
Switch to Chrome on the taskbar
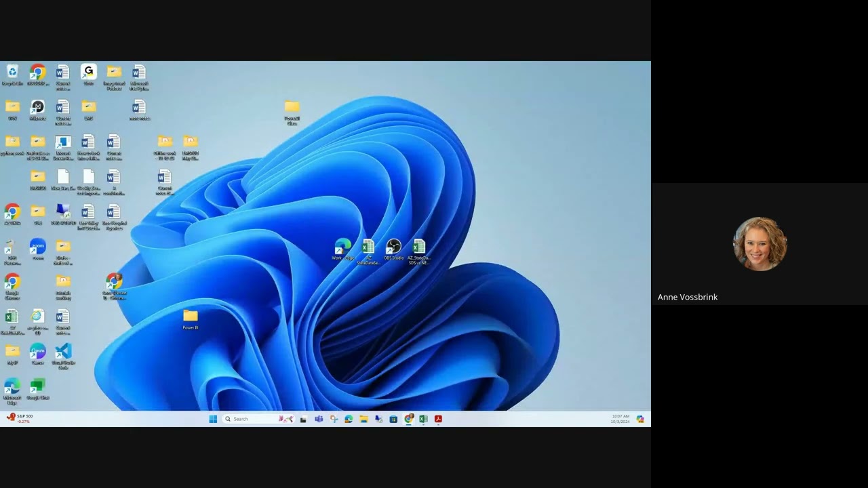408,419
